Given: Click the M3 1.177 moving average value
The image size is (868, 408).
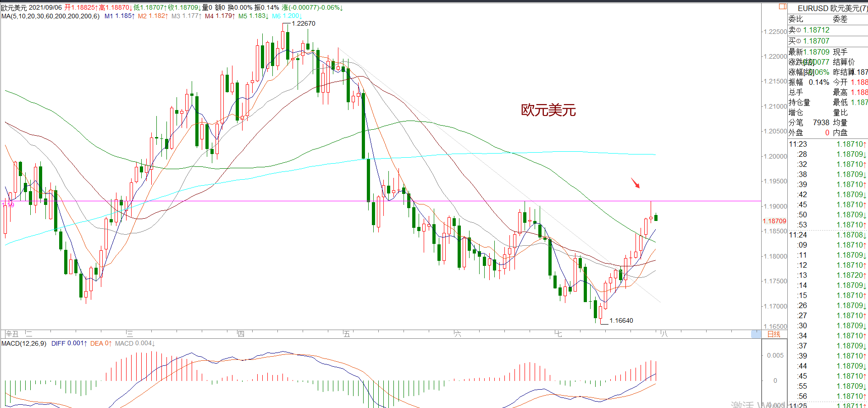Looking at the screenshot, I should [186, 16].
